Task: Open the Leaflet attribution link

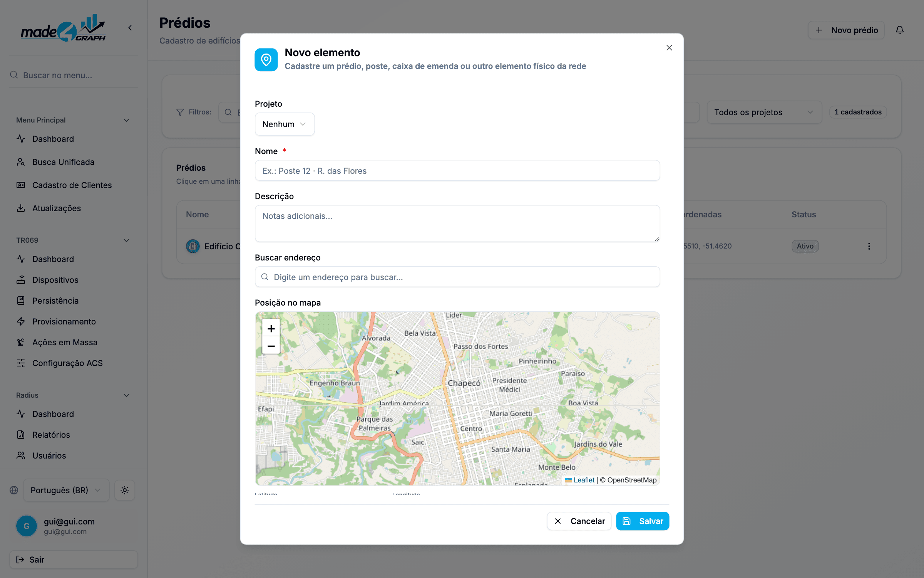Action: click(584, 480)
